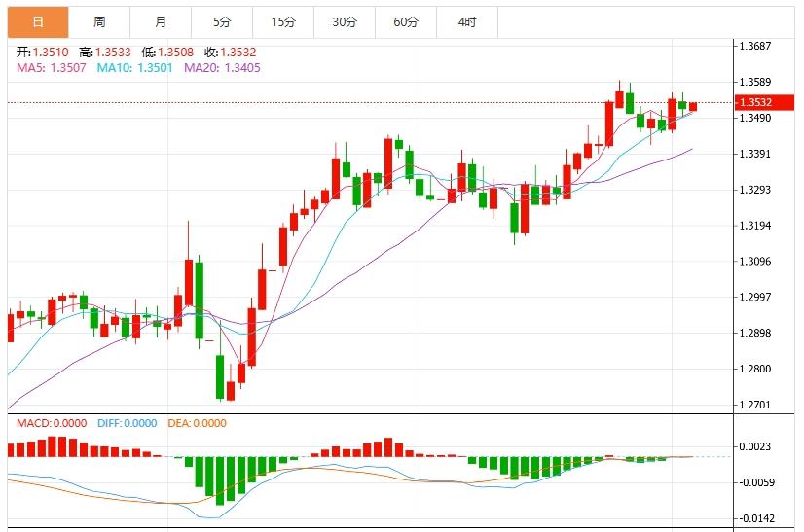Click the 开 opening price in header
Image resolution: width=804 pixels, height=532 pixels.
(40, 53)
